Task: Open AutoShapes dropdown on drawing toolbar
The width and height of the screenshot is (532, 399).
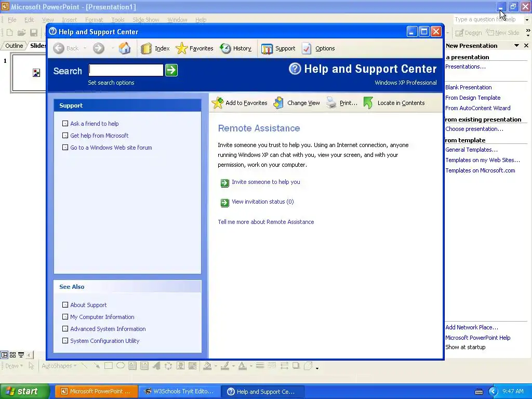Action: coord(59,366)
